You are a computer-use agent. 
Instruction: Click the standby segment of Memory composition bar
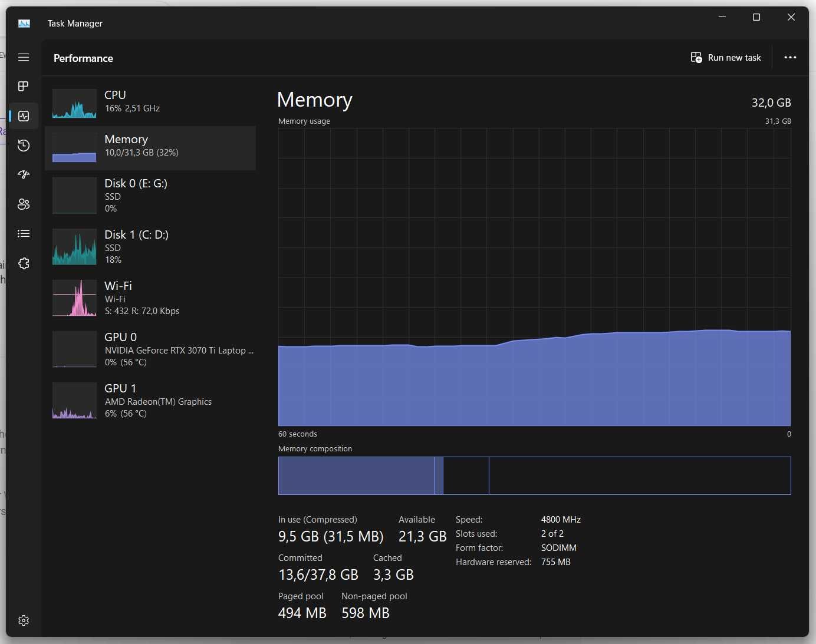(466, 475)
